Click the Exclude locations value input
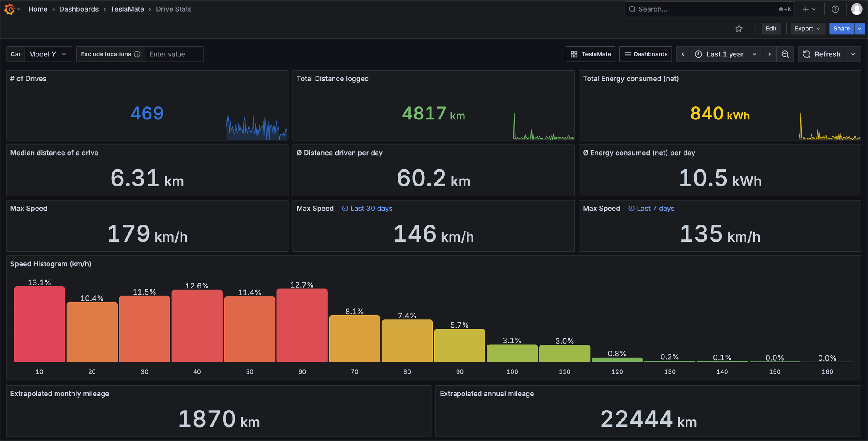The width and height of the screenshot is (868, 441). point(174,54)
